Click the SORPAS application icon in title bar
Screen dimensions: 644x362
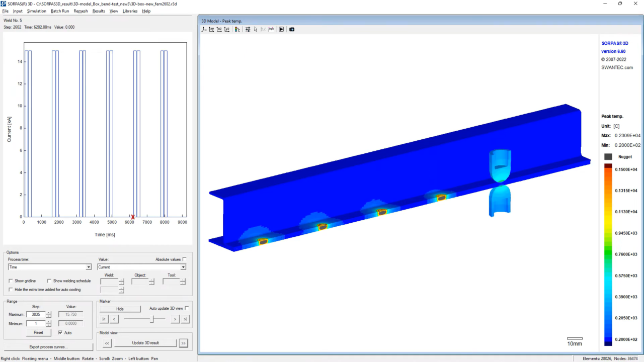(x=4, y=4)
